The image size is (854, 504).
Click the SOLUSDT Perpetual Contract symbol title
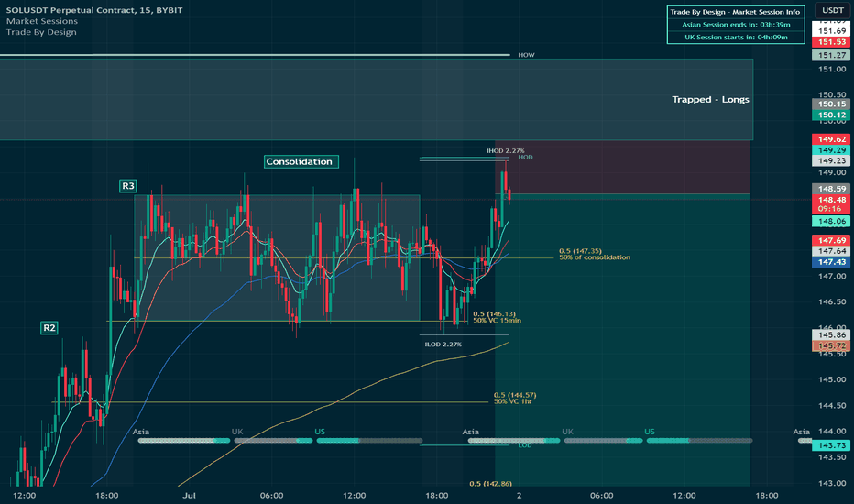point(94,10)
